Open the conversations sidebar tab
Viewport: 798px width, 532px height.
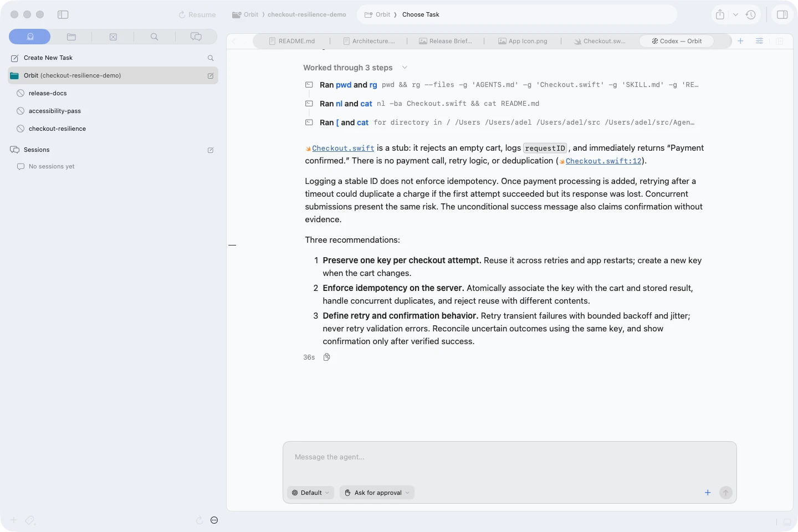(x=196, y=37)
